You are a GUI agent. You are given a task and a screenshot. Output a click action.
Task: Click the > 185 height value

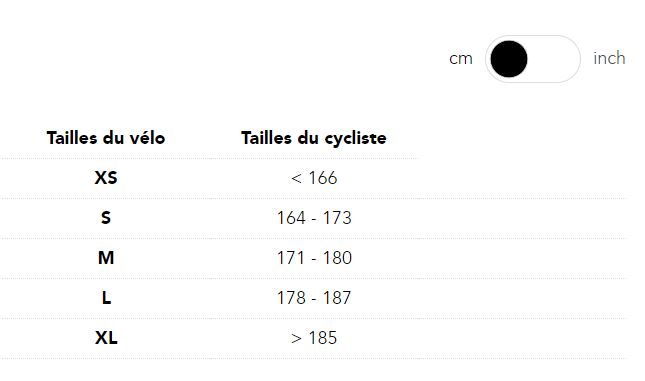pyautogui.click(x=314, y=338)
